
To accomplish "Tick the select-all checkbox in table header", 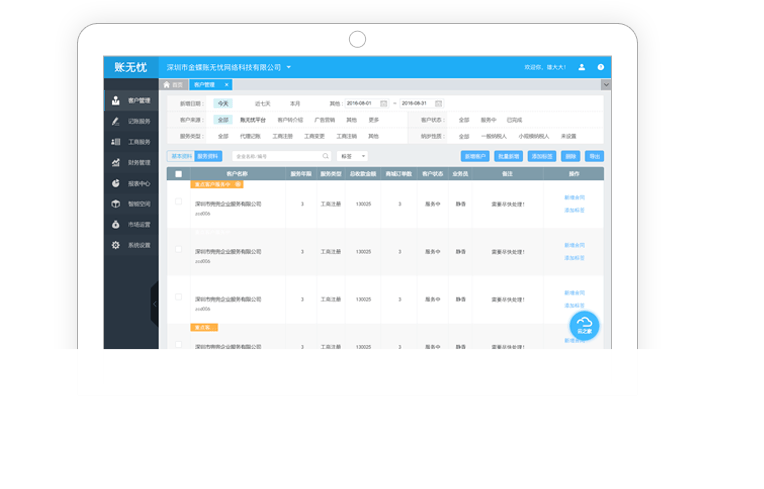I will click(x=179, y=174).
